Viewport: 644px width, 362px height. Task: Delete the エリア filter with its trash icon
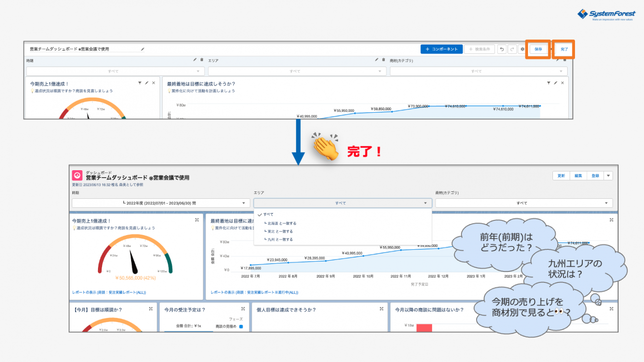(383, 60)
